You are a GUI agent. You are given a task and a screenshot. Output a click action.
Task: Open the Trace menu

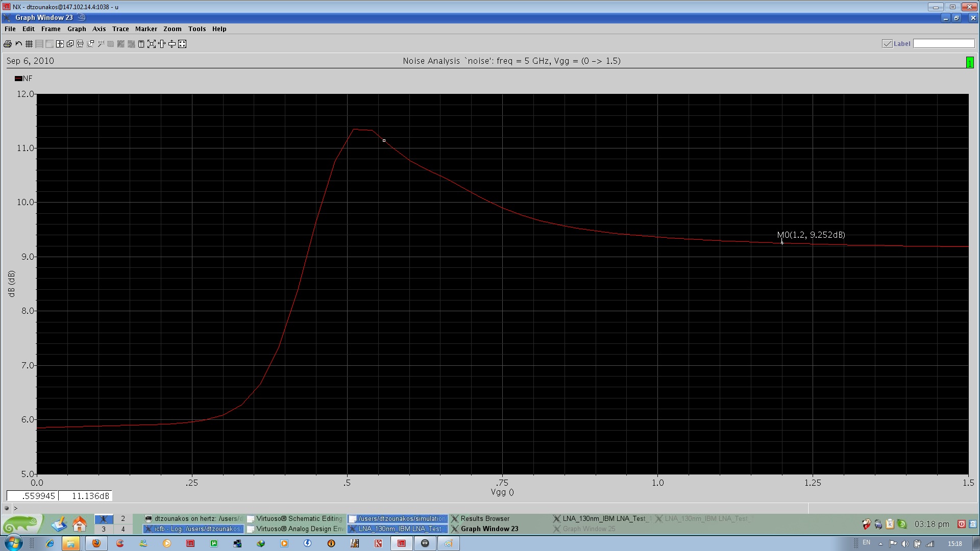[x=120, y=29]
